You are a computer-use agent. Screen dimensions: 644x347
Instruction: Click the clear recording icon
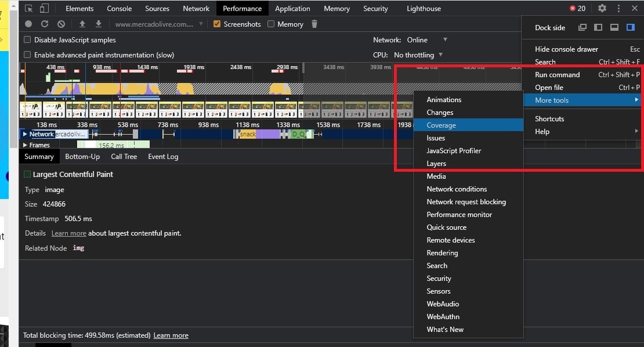61,24
